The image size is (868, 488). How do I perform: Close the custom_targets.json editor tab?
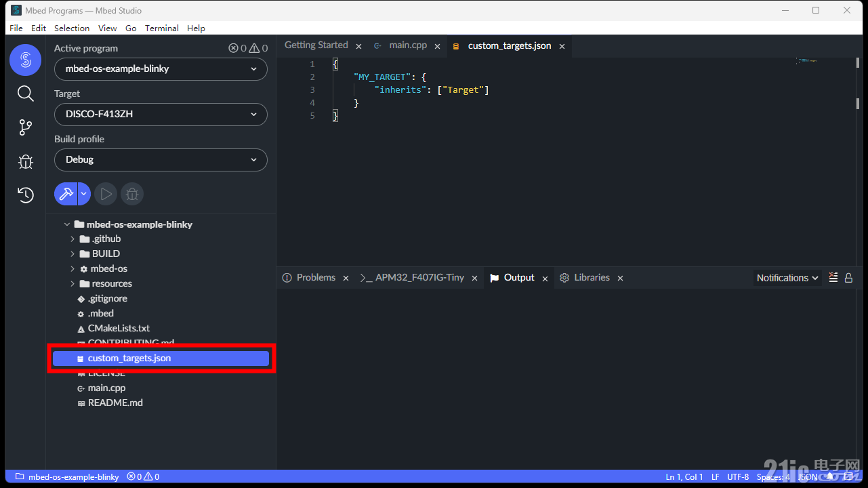(x=562, y=46)
